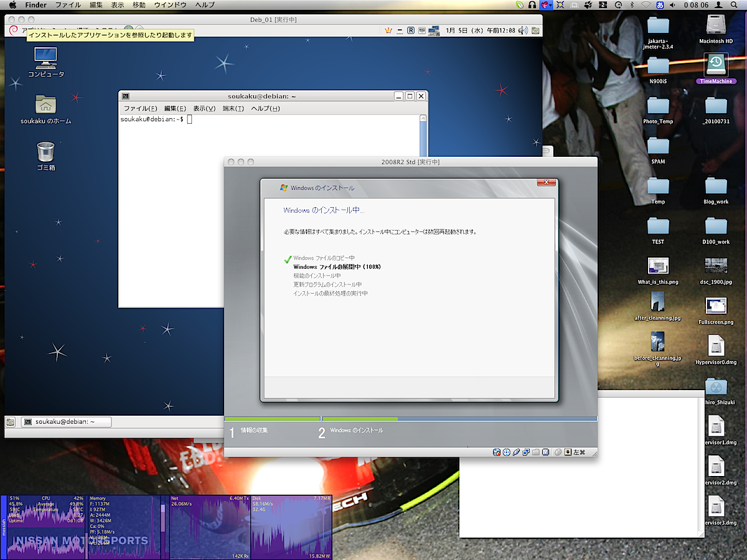Open the Japanese input method menu
Viewport: 747px width, 560px height.
660,5
